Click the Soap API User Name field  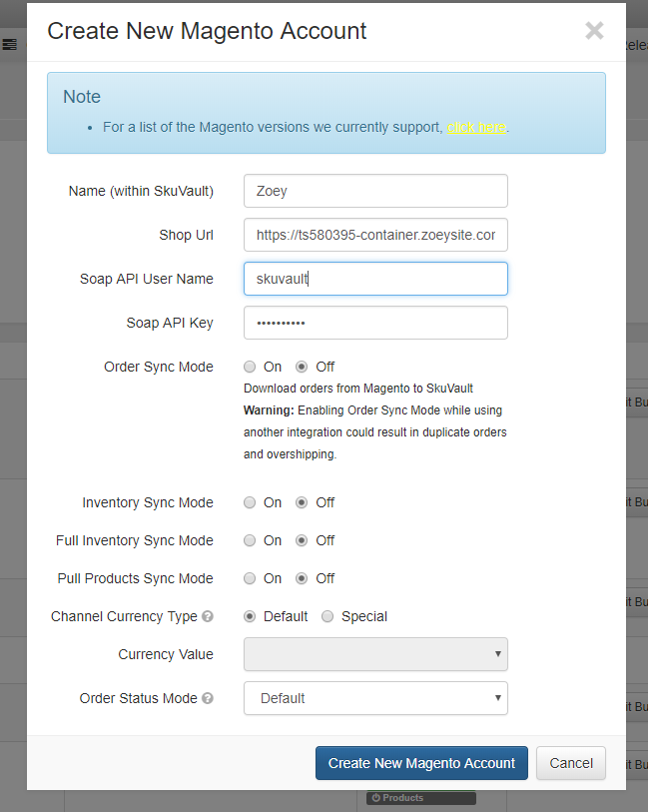375,279
